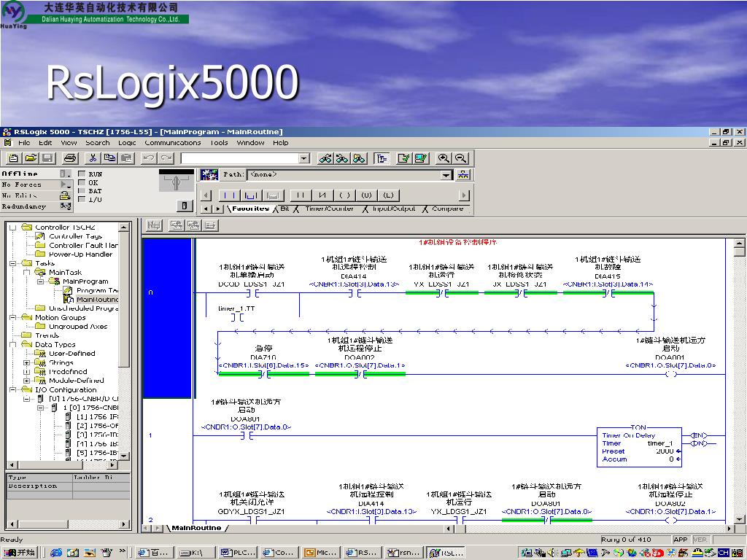Click the Verify Controller checkmark icon
This screenshot has height=560, width=747.
(421, 158)
